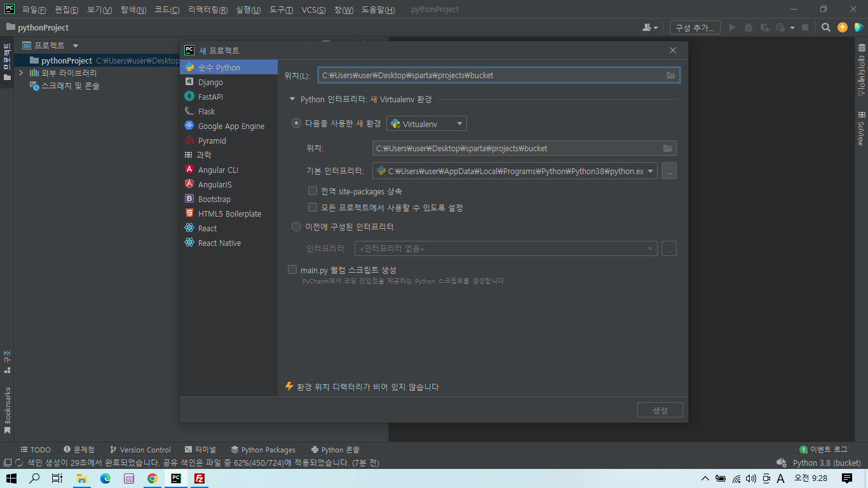Click the run play icon in toolbar
Screen dimensions: 868x488
click(732, 27)
